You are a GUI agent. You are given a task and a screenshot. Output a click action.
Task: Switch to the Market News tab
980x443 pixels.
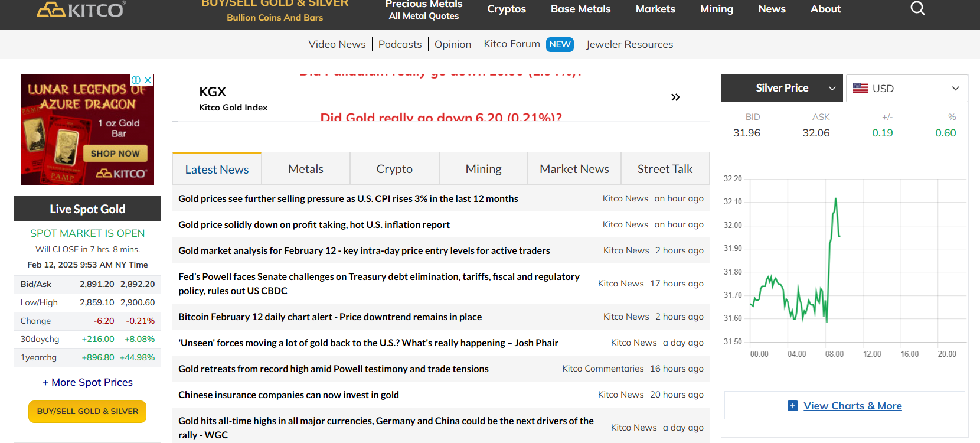click(574, 169)
